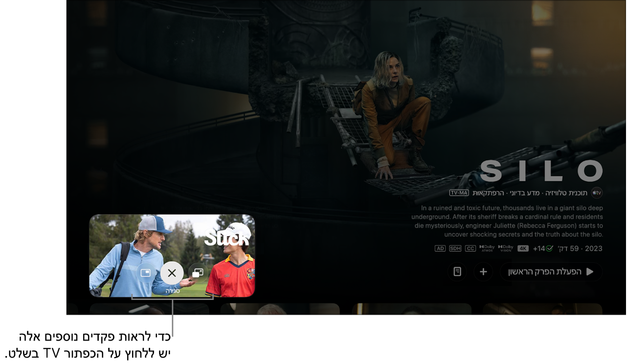Click the Apple TV+ logo badge

[x=597, y=193]
